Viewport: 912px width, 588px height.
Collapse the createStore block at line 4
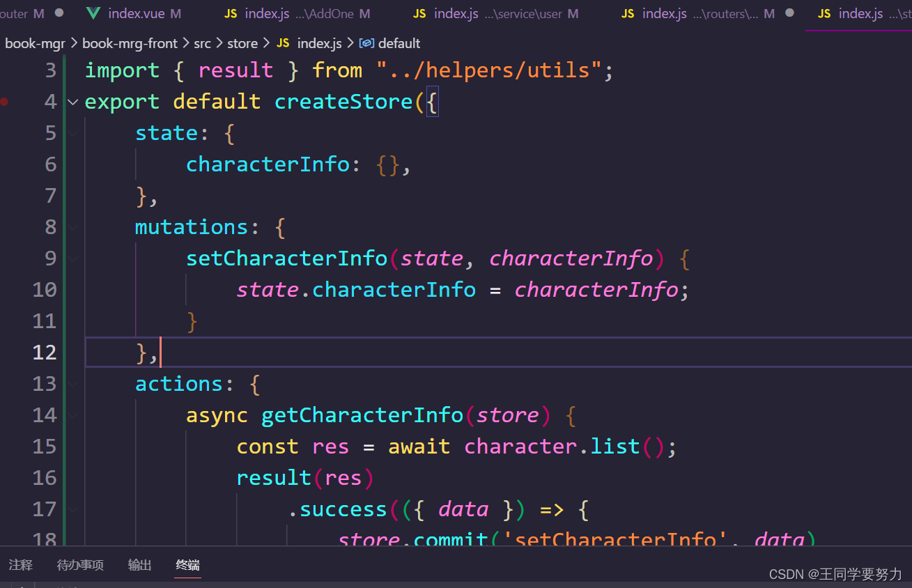click(x=72, y=102)
